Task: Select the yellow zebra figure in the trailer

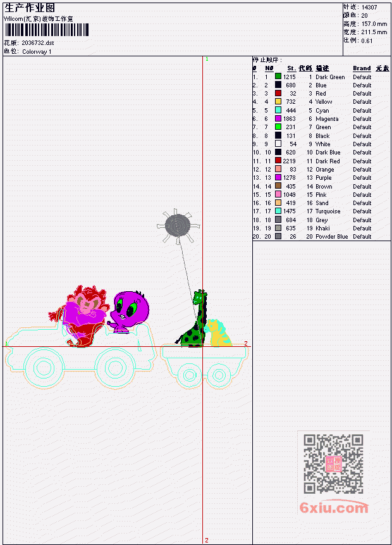Action: coord(218,332)
